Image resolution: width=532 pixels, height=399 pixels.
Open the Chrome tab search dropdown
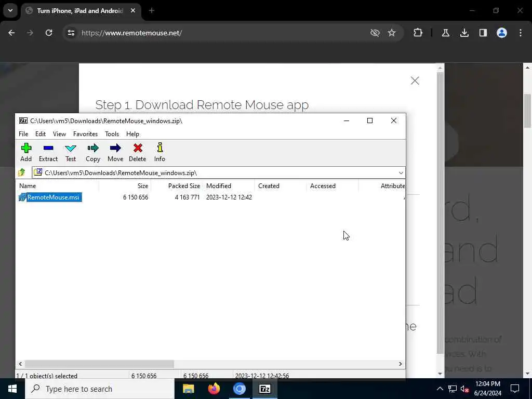tap(10, 10)
